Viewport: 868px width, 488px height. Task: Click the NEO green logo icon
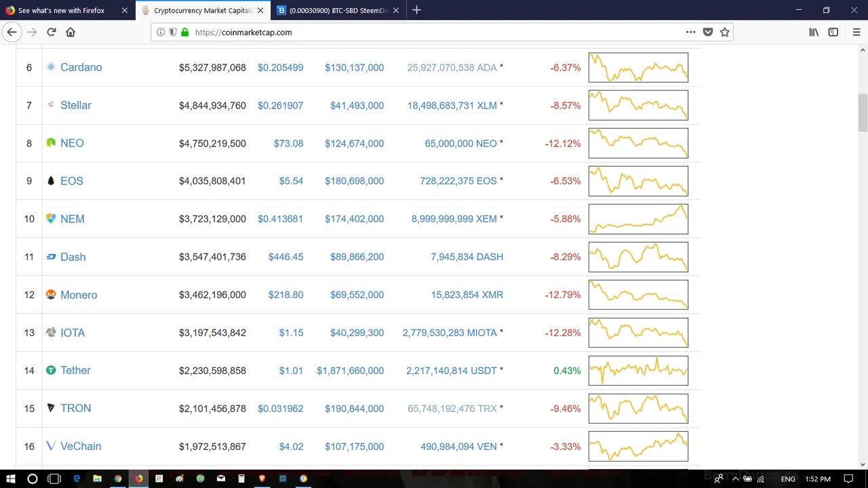[x=50, y=143]
